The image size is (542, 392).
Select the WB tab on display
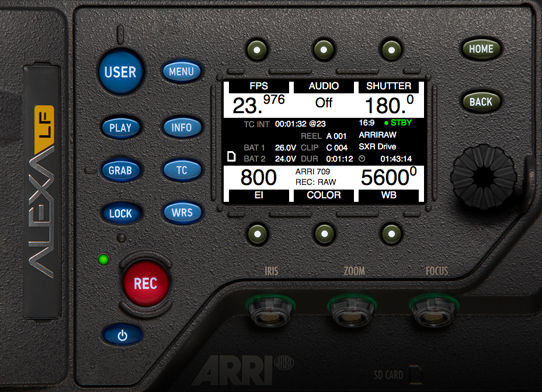coord(388,195)
